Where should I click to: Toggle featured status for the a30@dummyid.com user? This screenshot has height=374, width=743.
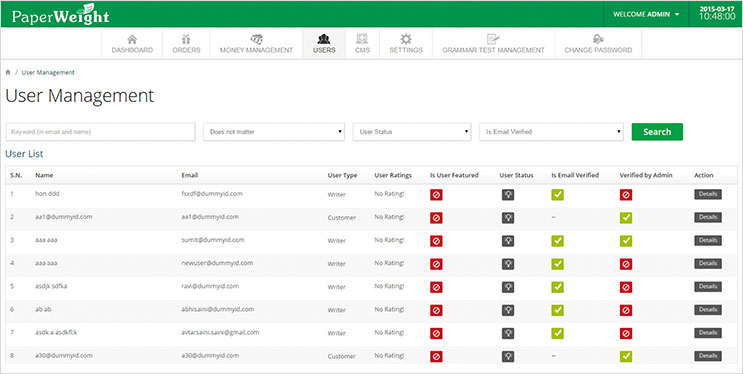(x=436, y=356)
